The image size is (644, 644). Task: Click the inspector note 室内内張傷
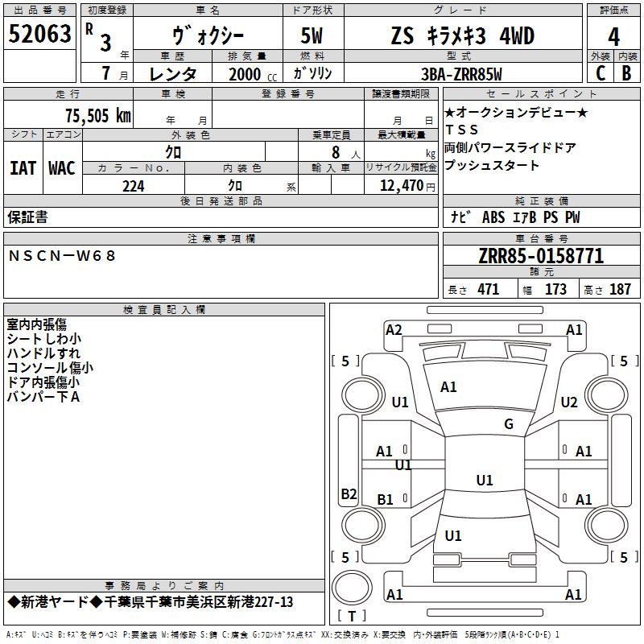tap(36, 324)
